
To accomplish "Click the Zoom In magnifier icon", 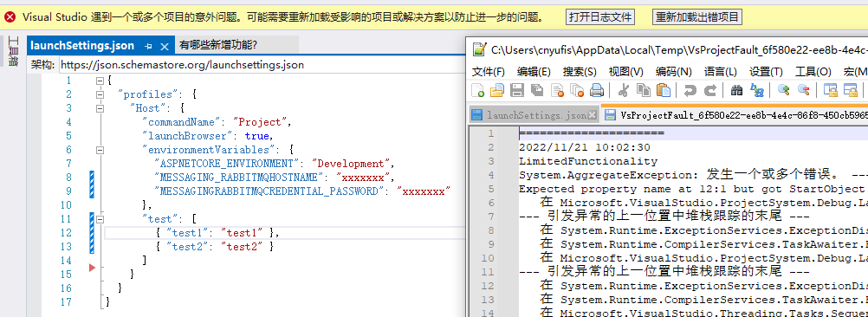I will 783,89.
